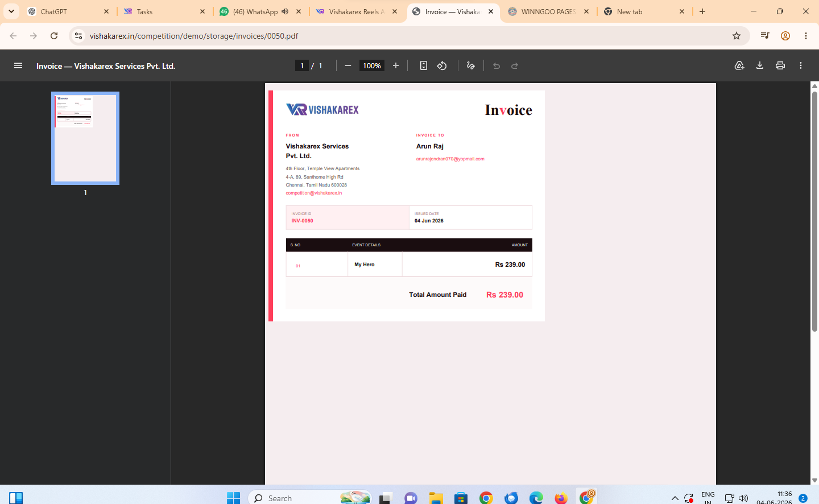This screenshot has height=504, width=819.
Task: Open the Chrome profile icon
Action: 785,36
